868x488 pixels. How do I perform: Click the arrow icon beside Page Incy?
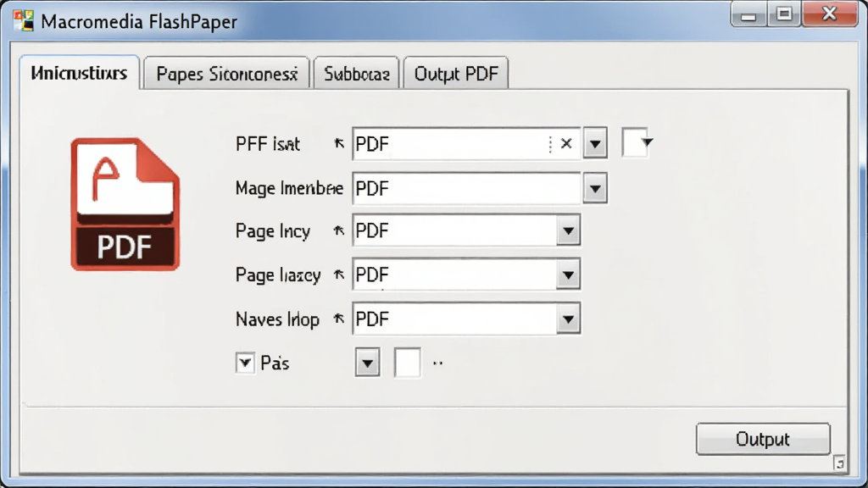click(x=339, y=230)
